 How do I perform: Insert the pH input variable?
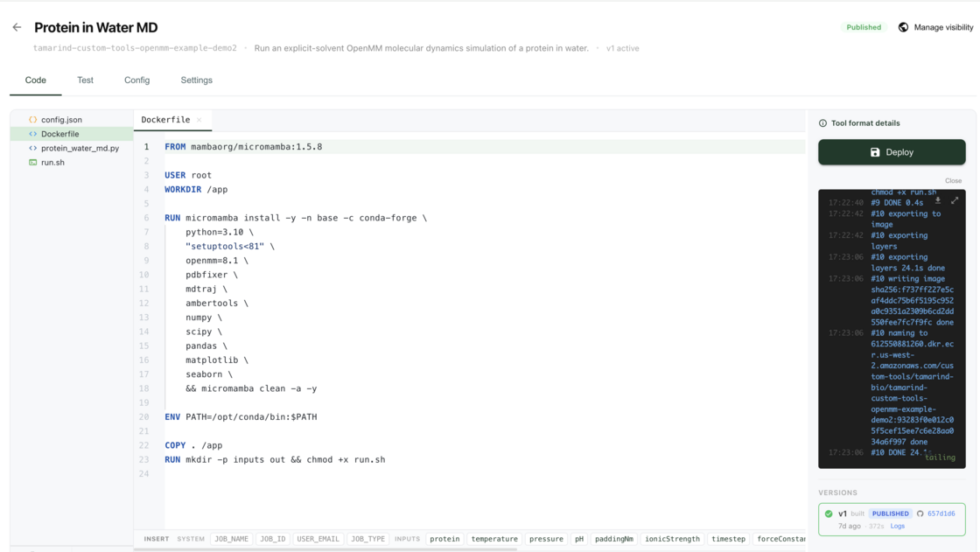click(579, 539)
